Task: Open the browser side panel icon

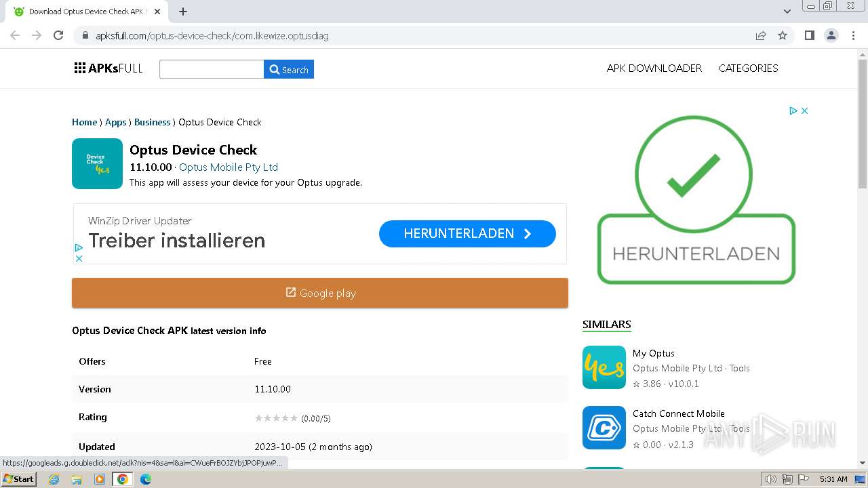Action: pos(809,35)
